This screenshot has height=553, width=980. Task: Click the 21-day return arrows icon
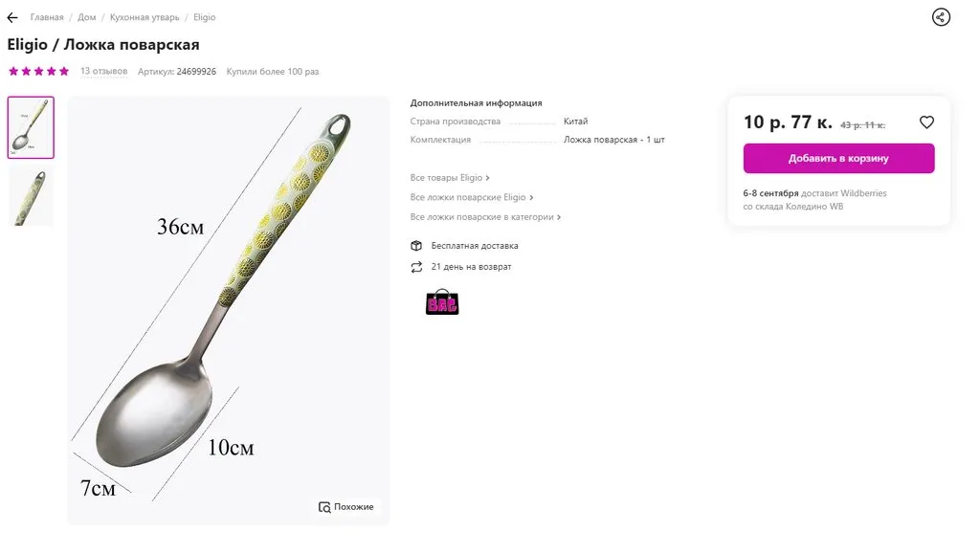416,267
